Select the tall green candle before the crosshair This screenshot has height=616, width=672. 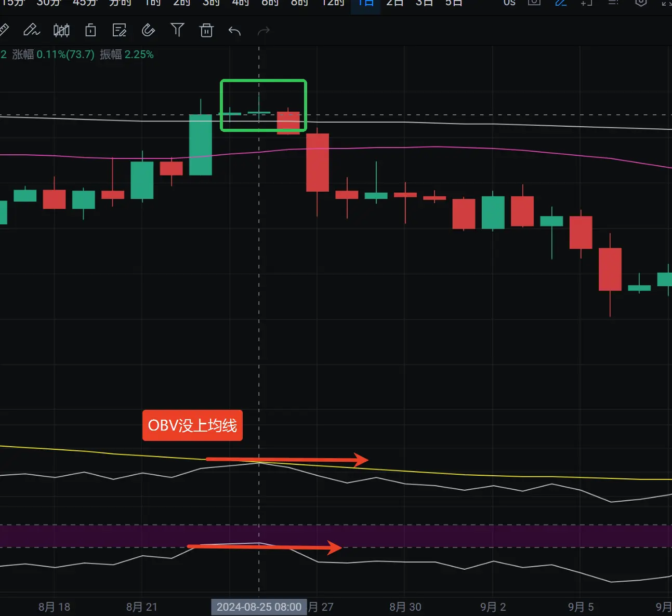click(x=201, y=144)
